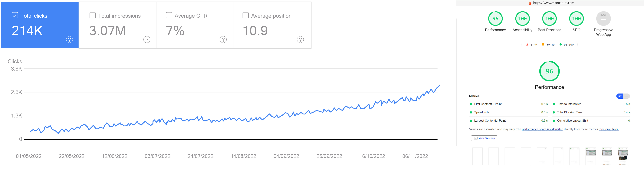Click the View Treemap button
This screenshot has width=644, height=170.
pos(484,138)
